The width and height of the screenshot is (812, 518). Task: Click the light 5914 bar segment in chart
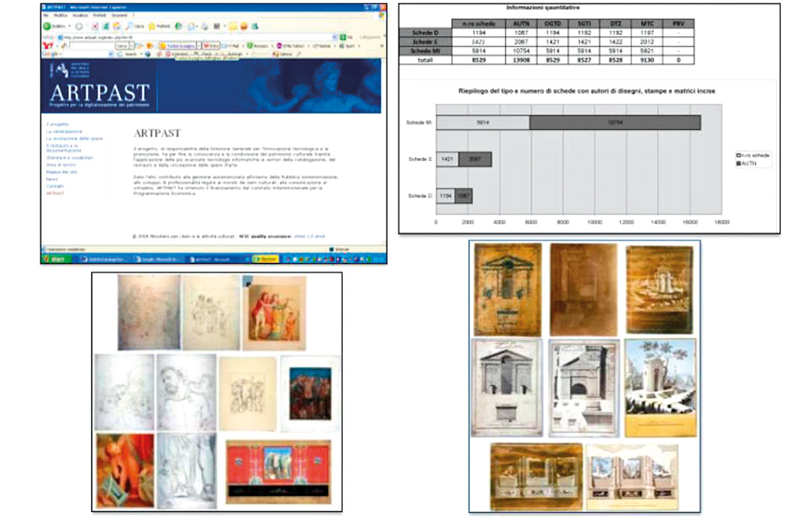tap(483, 122)
